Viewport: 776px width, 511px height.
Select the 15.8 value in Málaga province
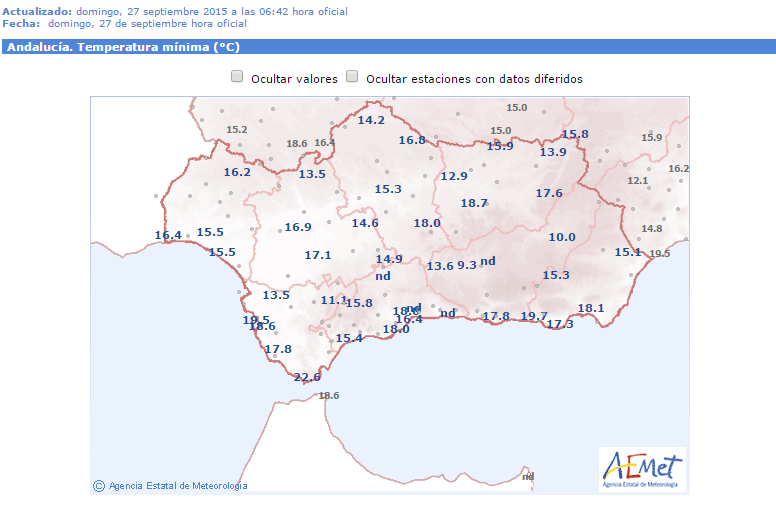click(x=359, y=303)
